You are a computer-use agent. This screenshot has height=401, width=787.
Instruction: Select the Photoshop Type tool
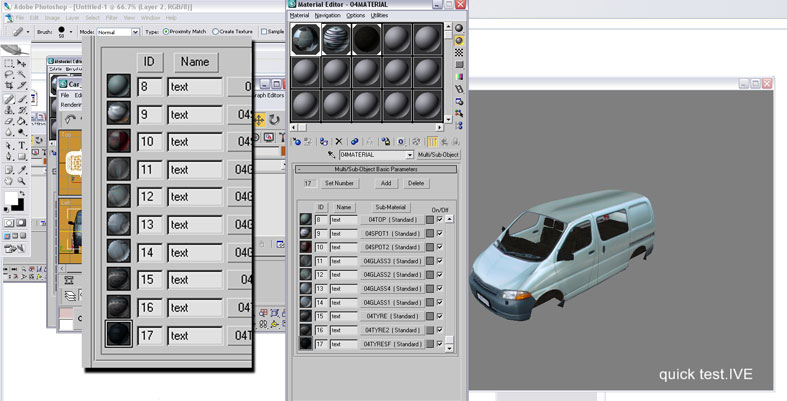click(x=22, y=145)
